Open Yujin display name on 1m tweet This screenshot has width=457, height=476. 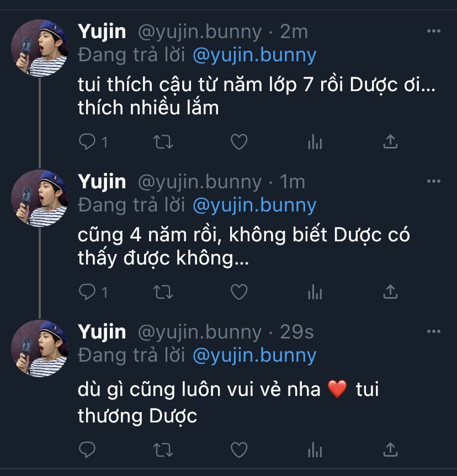coord(102,182)
